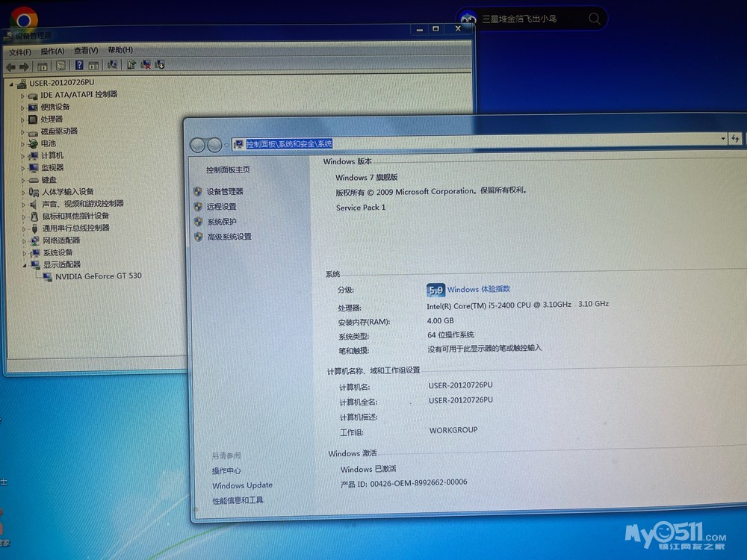Click the uninstall device toolbar icon

(146, 66)
